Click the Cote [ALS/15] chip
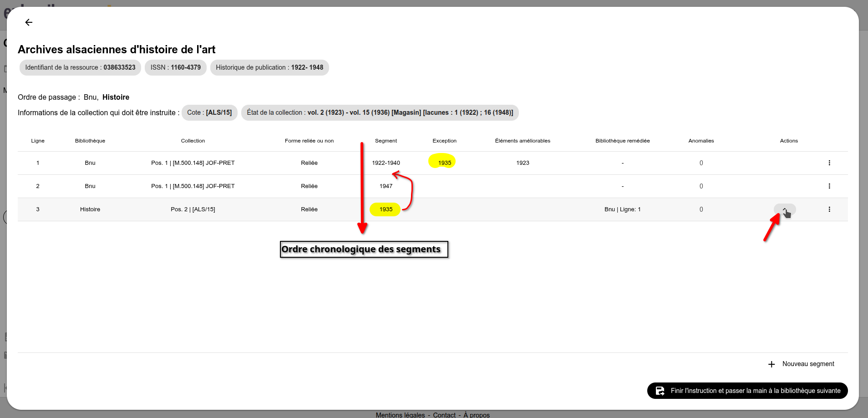This screenshot has width=868, height=418. (209, 112)
